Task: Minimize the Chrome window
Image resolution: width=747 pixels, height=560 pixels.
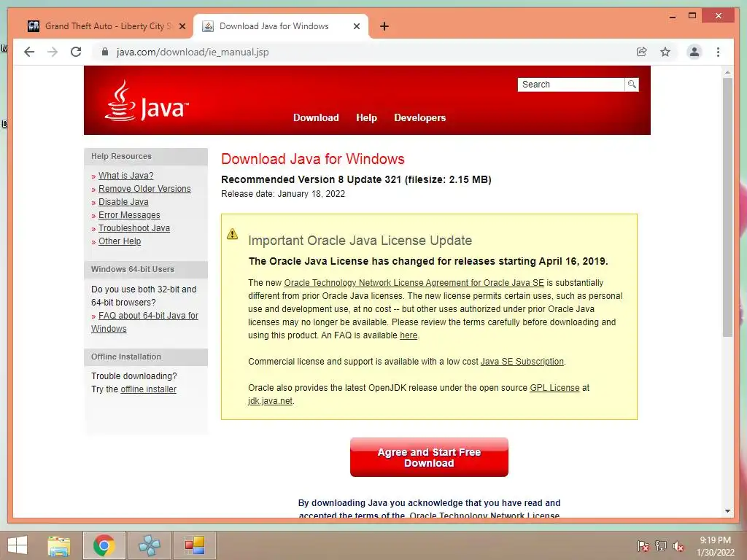Action: [x=672, y=16]
